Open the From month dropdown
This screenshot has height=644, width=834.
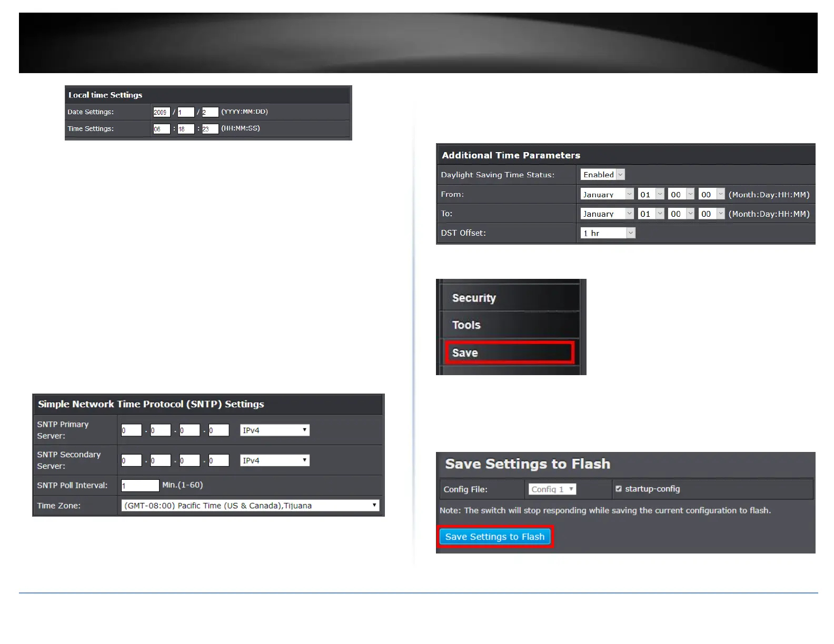(607, 194)
